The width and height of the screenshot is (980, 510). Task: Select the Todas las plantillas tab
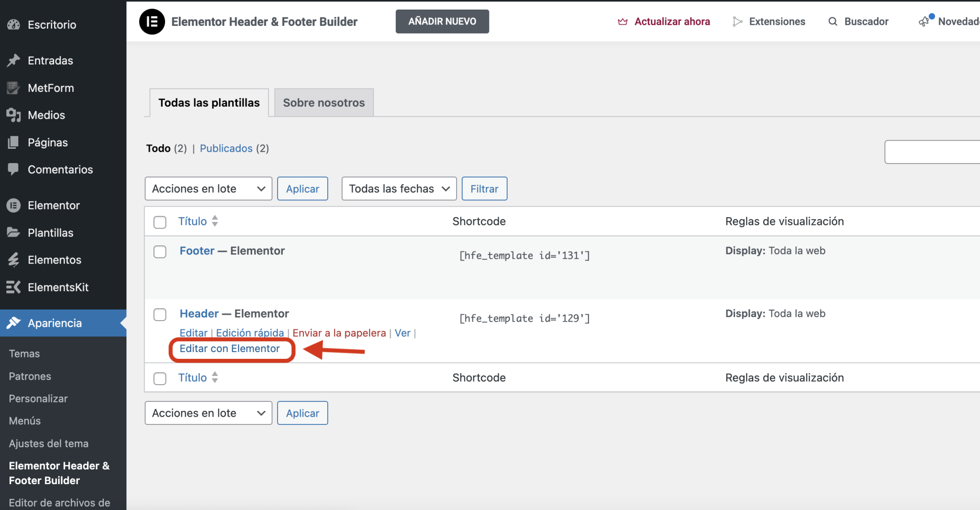click(x=209, y=102)
